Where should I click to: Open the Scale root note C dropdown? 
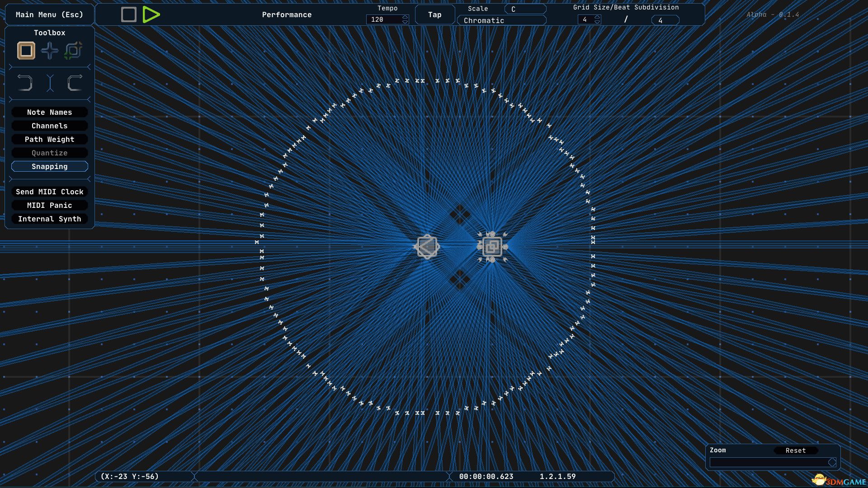(525, 9)
